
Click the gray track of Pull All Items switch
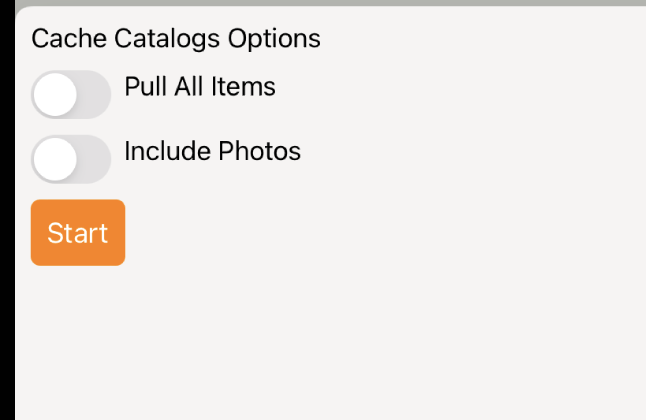[94, 94]
